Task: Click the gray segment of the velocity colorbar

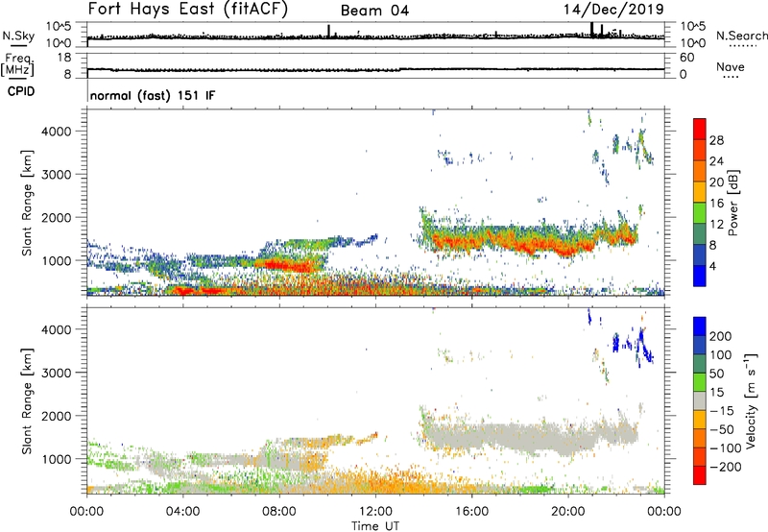Action: pos(700,400)
